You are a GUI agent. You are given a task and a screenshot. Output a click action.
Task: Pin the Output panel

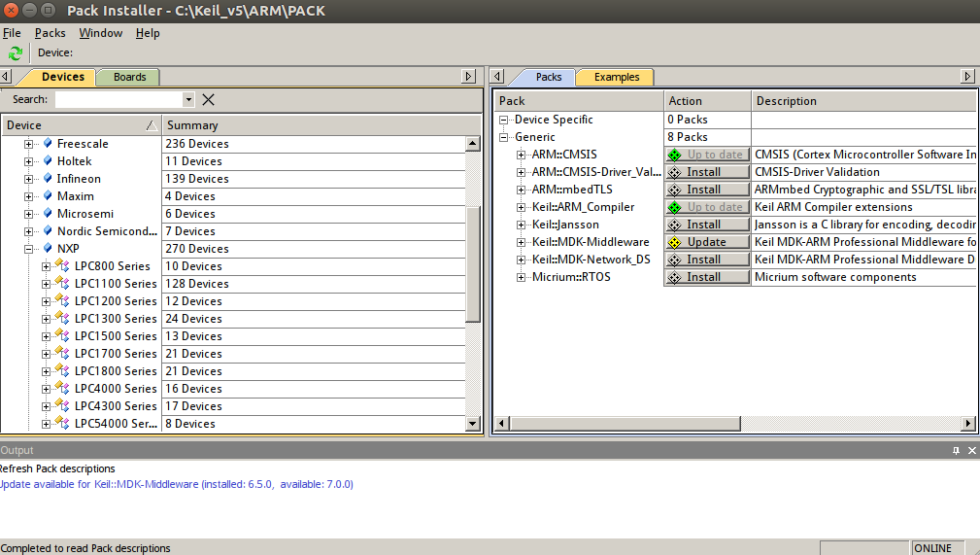956,450
